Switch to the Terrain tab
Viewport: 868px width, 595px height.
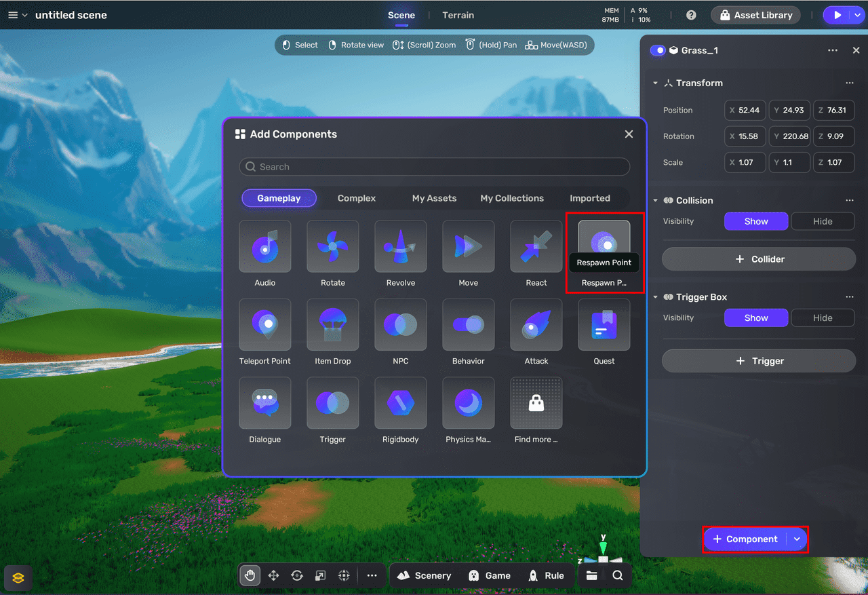click(458, 15)
